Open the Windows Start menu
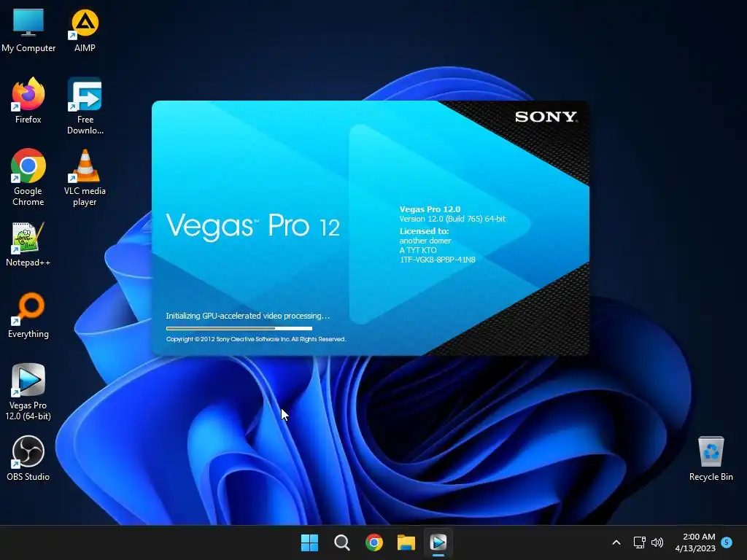The width and height of the screenshot is (747, 560). [309, 542]
